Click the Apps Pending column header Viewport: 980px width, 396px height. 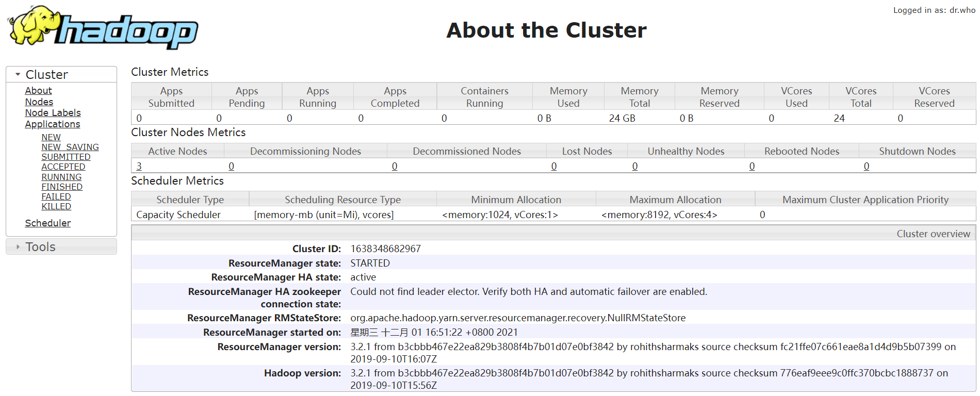pyautogui.click(x=247, y=97)
